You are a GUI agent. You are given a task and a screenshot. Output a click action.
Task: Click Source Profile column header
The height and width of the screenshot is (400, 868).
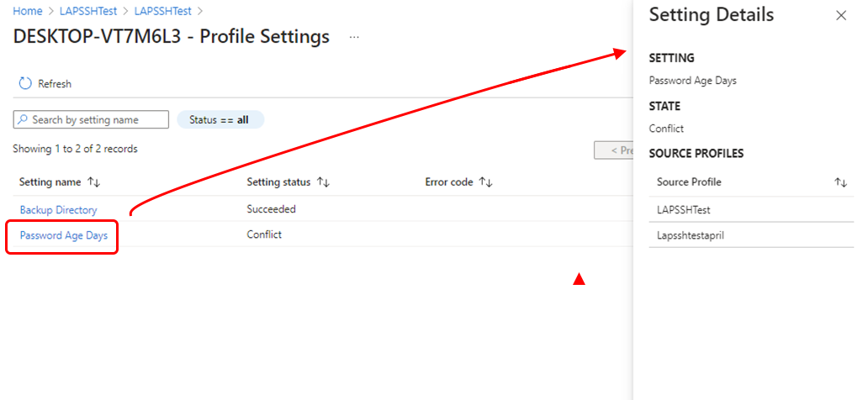(x=689, y=182)
